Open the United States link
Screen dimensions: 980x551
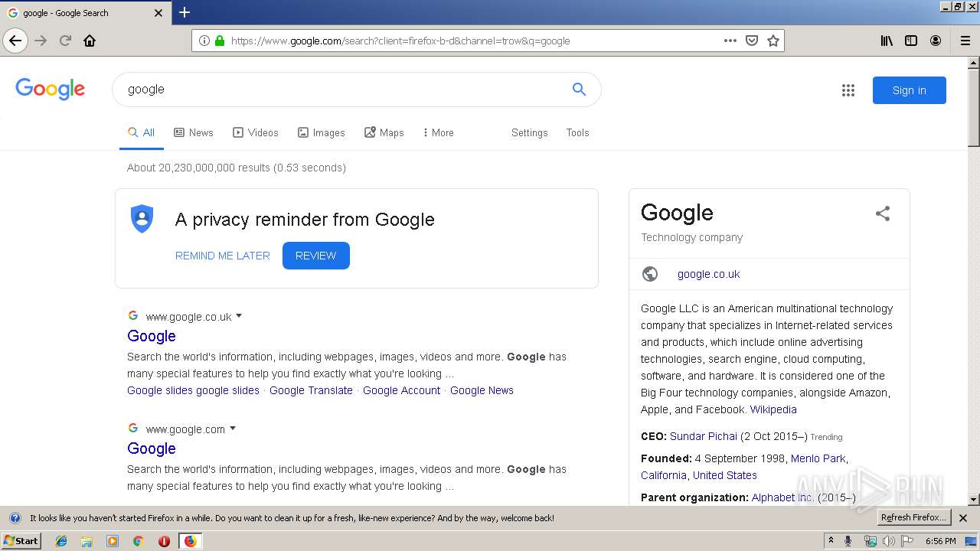(x=725, y=475)
